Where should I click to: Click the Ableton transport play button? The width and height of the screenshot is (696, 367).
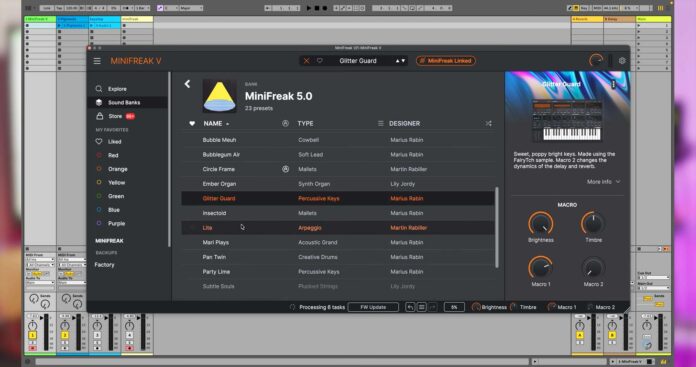[309, 8]
